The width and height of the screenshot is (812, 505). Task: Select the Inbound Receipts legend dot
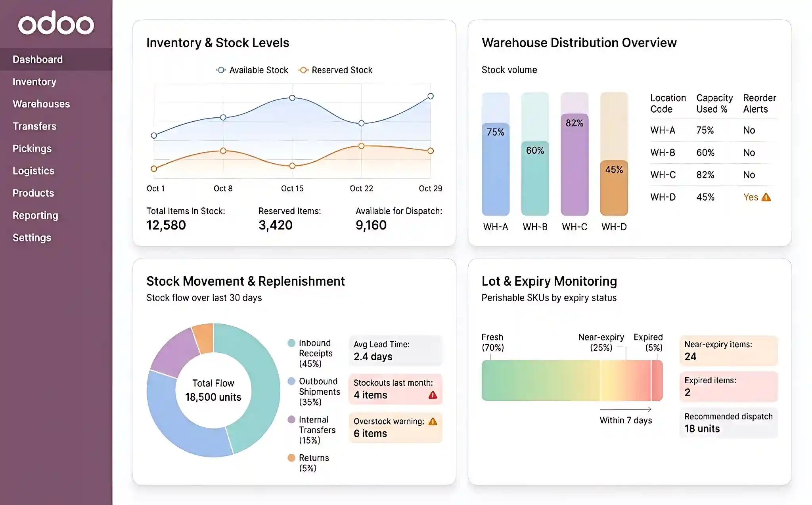291,342
